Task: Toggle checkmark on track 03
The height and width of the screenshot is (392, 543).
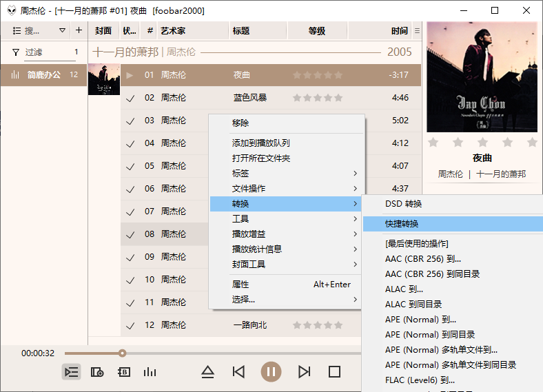Action: [130, 121]
